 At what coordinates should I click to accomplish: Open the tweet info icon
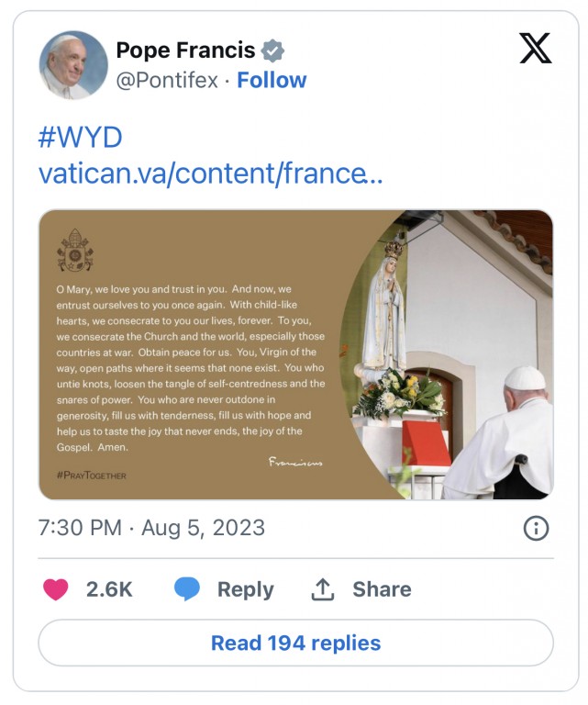click(x=536, y=528)
